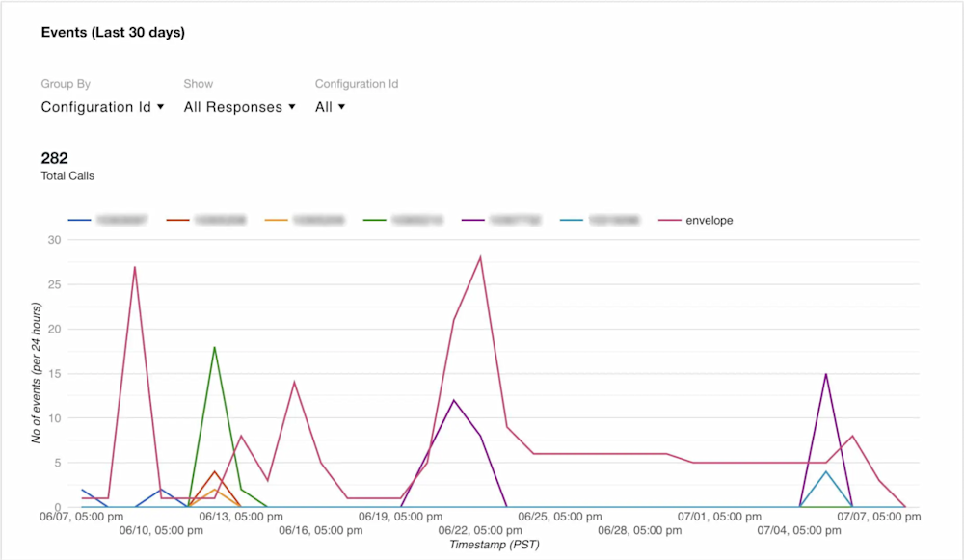Click the 282 total calls count
This screenshot has height=560, width=964.
(54, 157)
